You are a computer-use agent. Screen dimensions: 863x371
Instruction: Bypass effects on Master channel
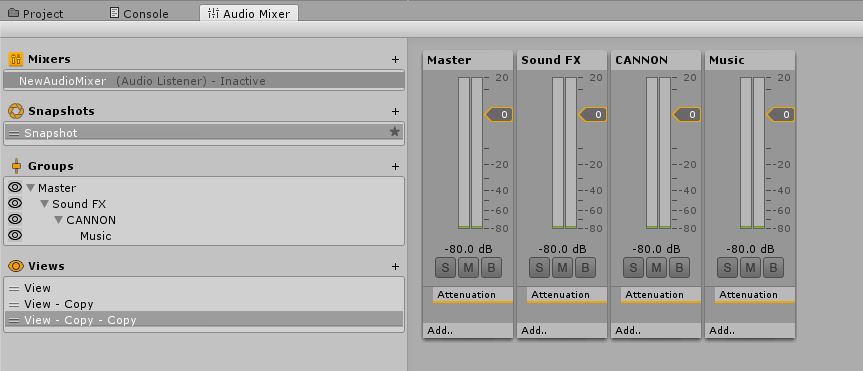(491, 268)
